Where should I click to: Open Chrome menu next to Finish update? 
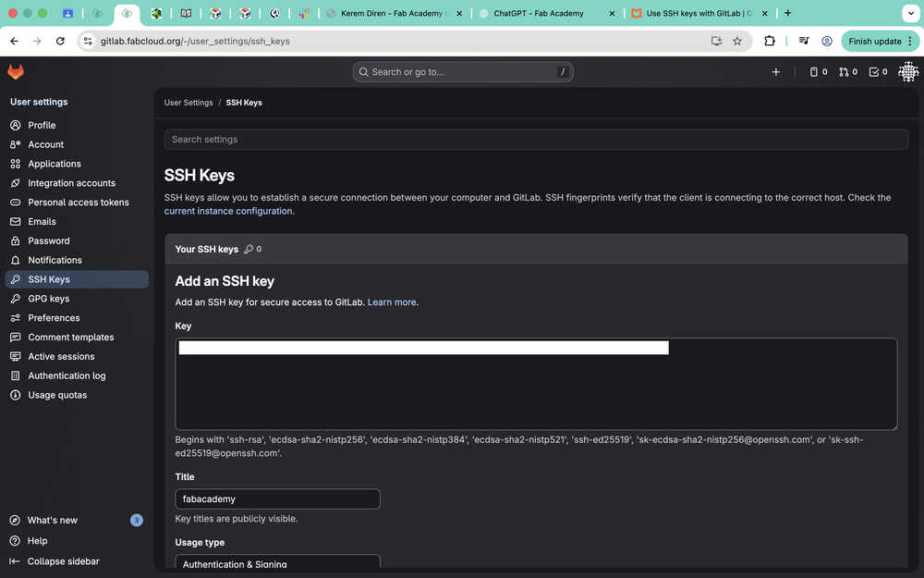912,42
